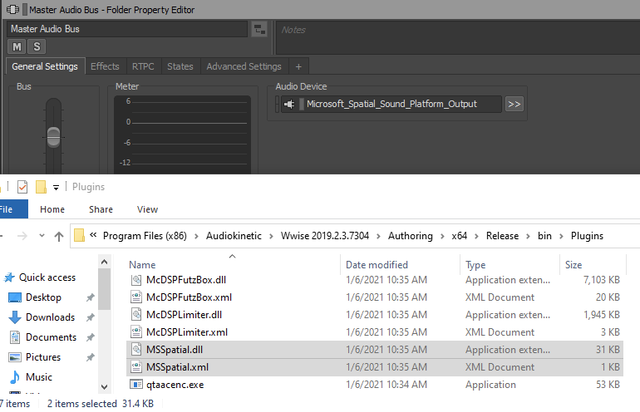This screenshot has height=412, width=640.
Task: Open the States tab
Action: tap(180, 67)
